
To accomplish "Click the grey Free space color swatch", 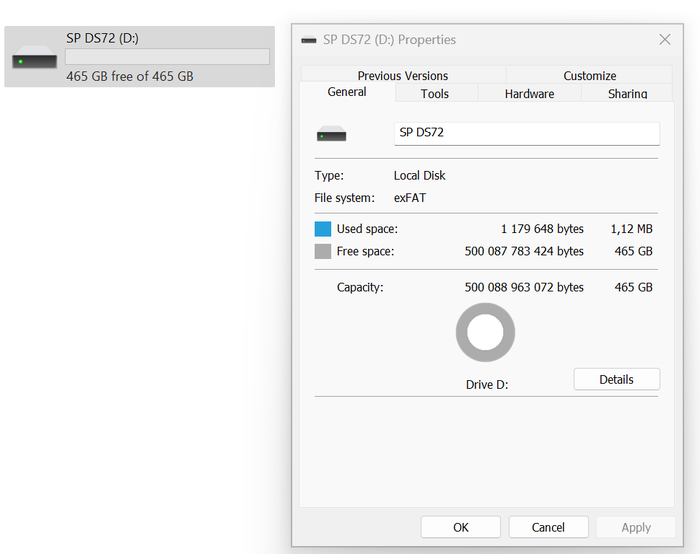I will point(323,252).
